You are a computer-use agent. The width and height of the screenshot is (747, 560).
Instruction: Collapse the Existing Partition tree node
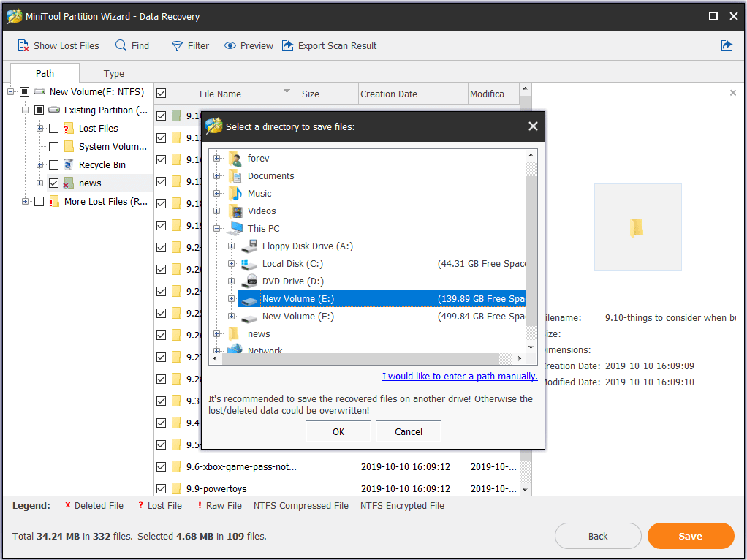click(26, 110)
